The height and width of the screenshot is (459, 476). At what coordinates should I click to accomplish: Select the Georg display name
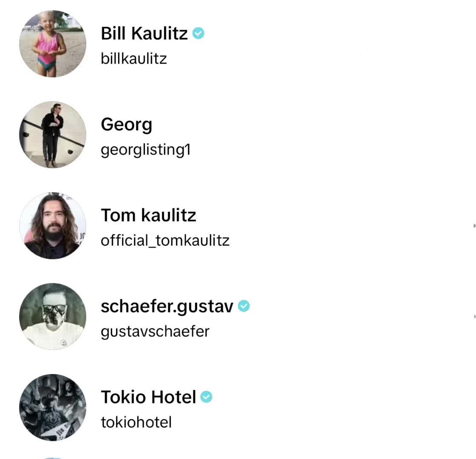click(127, 125)
